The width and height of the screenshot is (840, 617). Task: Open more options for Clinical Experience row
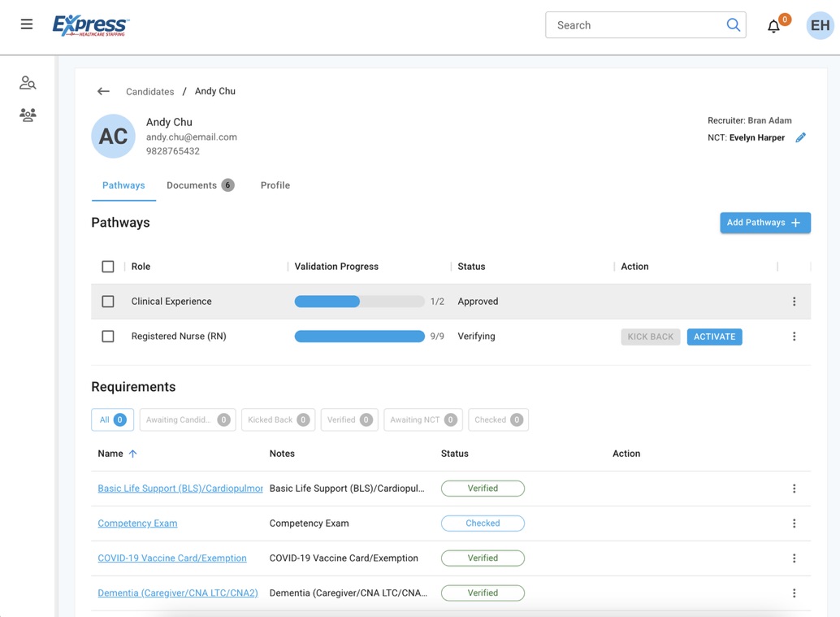(794, 302)
